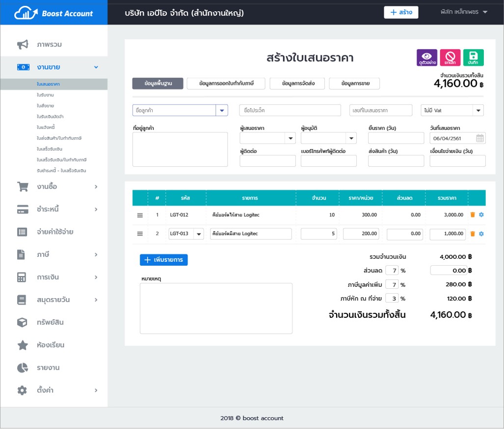Grab the drag handle of row 1
504x429 pixels.
tap(140, 215)
